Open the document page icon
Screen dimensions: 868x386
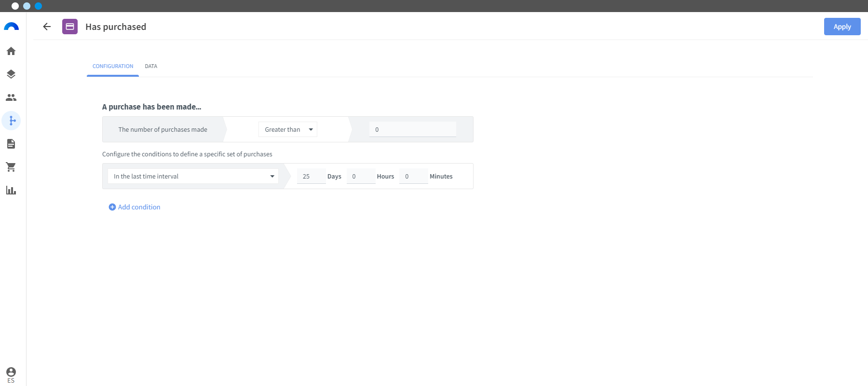pos(11,144)
